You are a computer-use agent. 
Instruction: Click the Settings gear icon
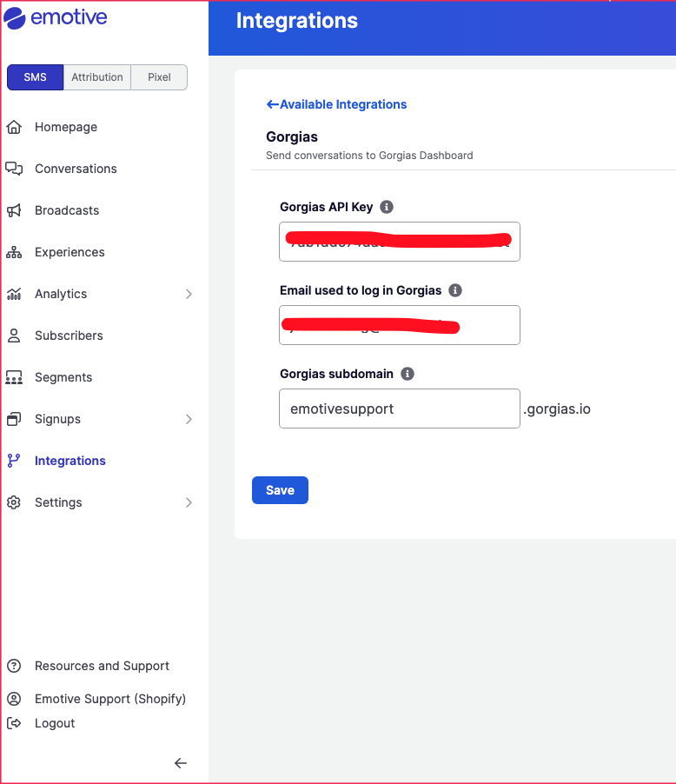pyautogui.click(x=14, y=502)
